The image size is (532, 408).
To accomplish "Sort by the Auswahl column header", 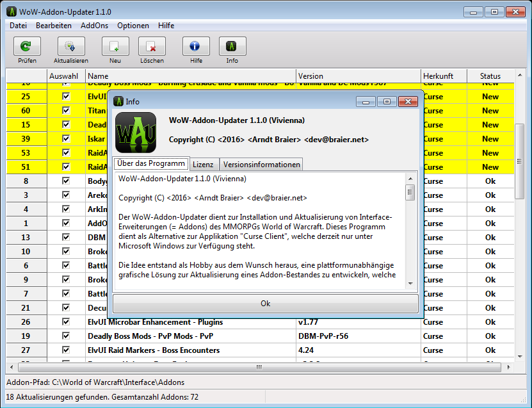I will (66, 76).
